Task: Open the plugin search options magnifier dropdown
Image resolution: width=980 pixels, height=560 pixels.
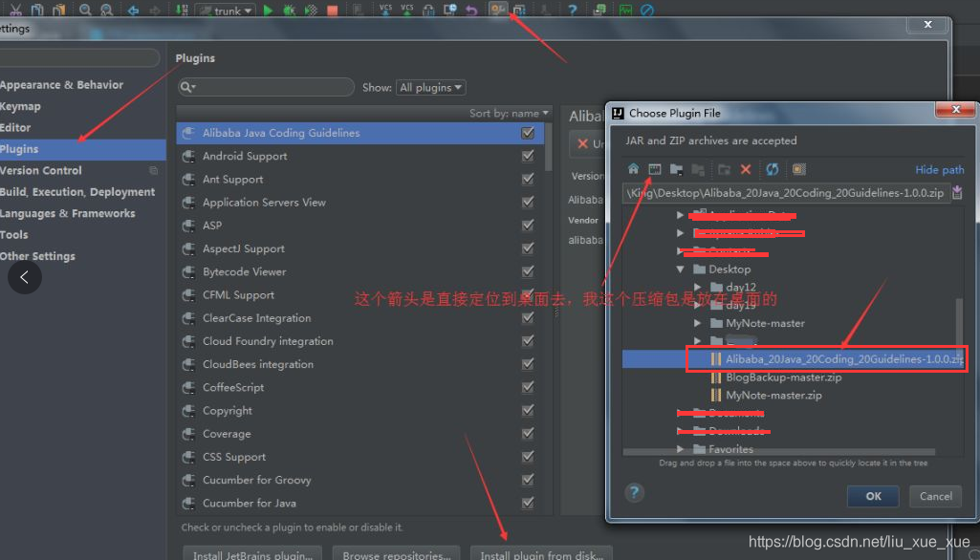Action: (x=188, y=87)
